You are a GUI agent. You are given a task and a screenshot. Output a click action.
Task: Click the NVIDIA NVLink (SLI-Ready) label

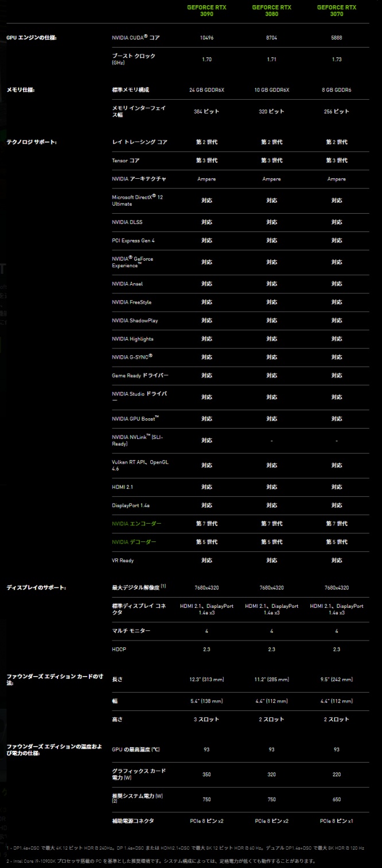pos(138,440)
